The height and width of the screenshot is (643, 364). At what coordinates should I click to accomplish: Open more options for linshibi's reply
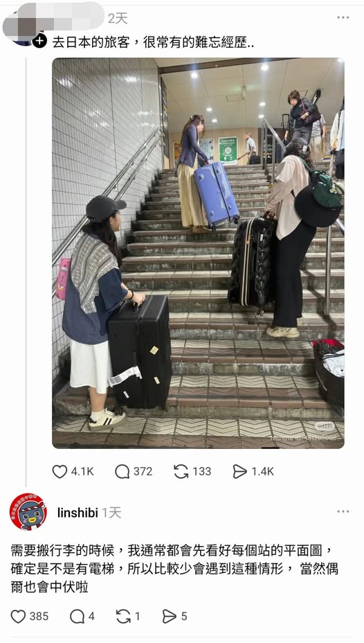[x=343, y=512]
